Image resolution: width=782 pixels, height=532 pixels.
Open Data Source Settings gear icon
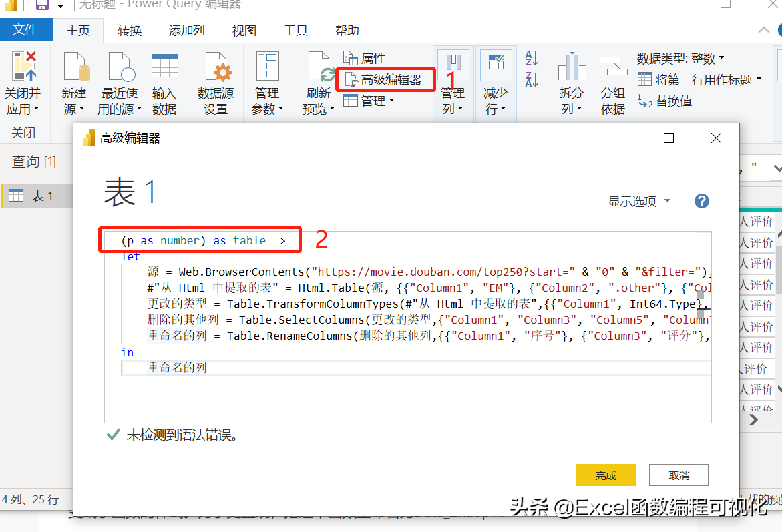(x=218, y=66)
